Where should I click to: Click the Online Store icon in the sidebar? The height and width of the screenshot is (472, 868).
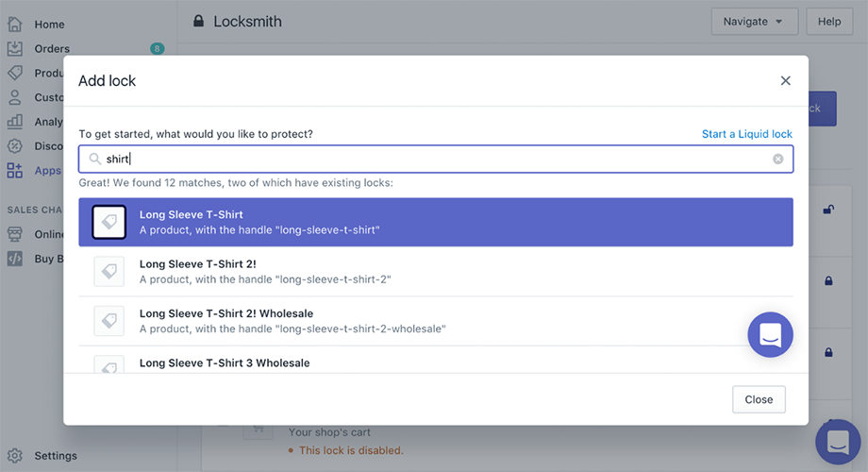pyautogui.click(x=15, y=234)
